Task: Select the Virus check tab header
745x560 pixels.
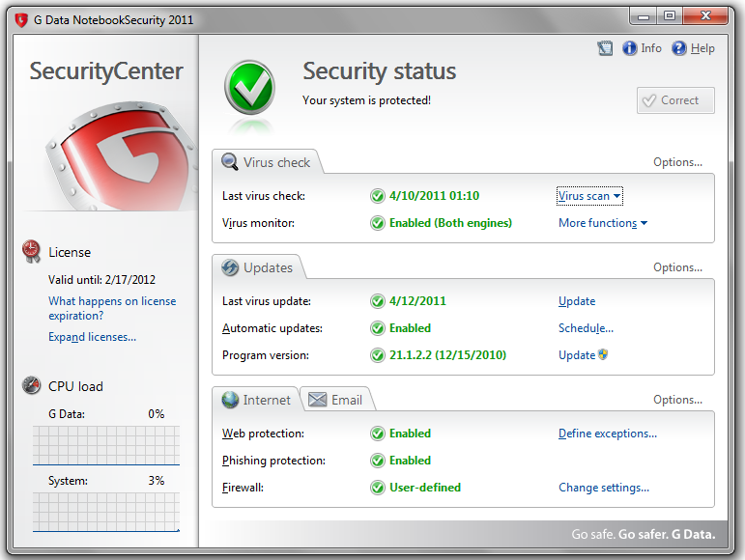Action: 267,162
